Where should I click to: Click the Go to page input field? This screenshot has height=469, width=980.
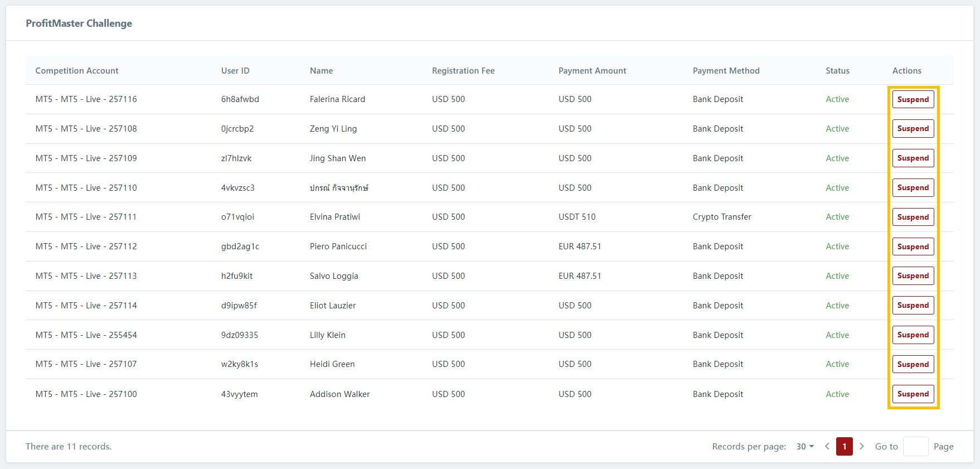tap(915, 447)
